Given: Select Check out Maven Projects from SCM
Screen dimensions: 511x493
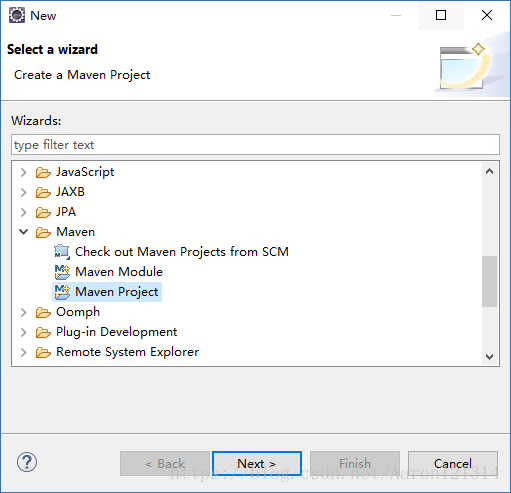Looking at the screenshot, I should (x=182, y=252).
